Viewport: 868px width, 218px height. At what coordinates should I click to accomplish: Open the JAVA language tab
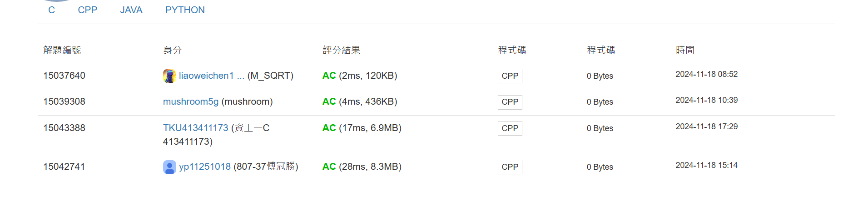(131, 10)
